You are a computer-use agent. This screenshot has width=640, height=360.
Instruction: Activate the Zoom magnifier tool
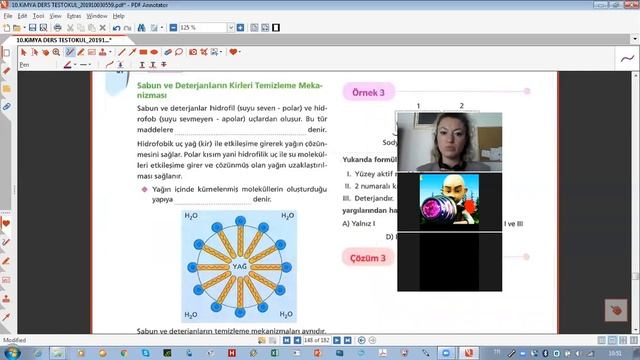point(56,52)
